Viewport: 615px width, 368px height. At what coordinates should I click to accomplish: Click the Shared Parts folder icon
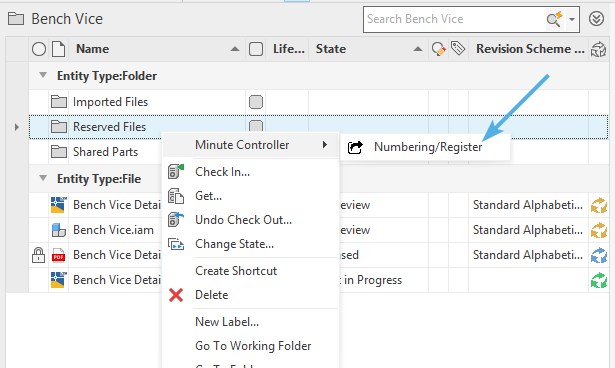click(58, 151)
